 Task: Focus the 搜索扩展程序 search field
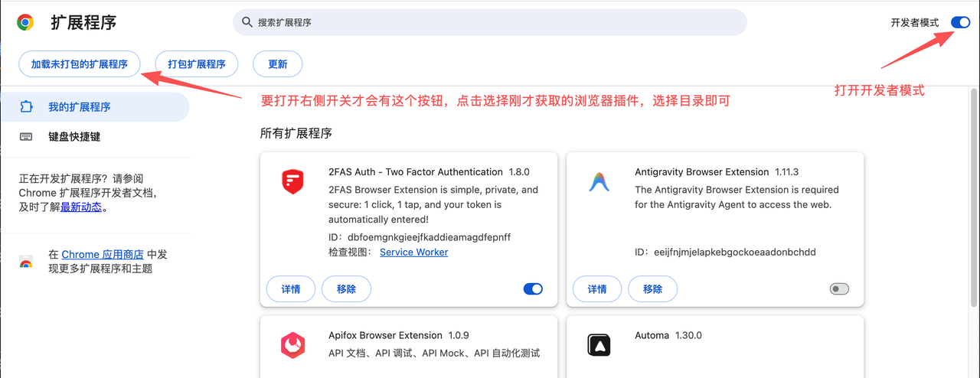pyautogui.click(x=490, y=22)
